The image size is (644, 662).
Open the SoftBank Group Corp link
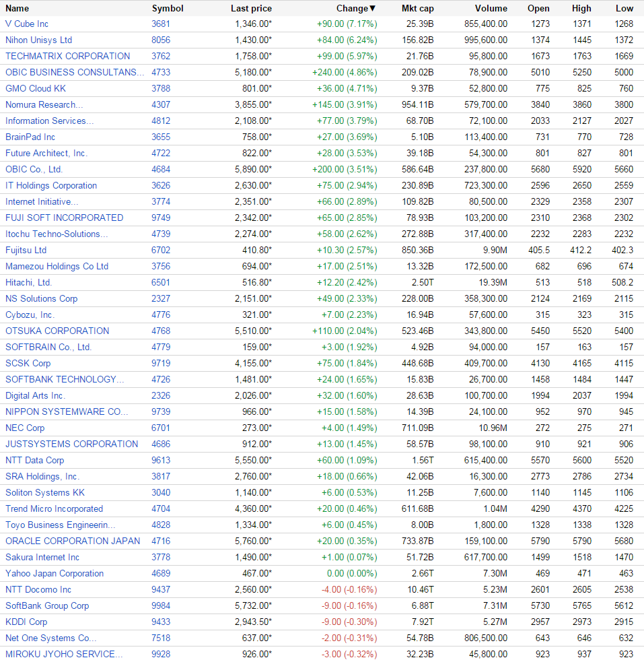coord(47,606)
